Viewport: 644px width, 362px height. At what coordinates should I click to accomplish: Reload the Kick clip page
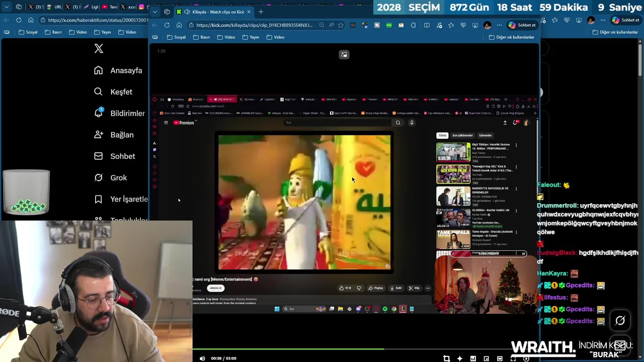[167, 25]
